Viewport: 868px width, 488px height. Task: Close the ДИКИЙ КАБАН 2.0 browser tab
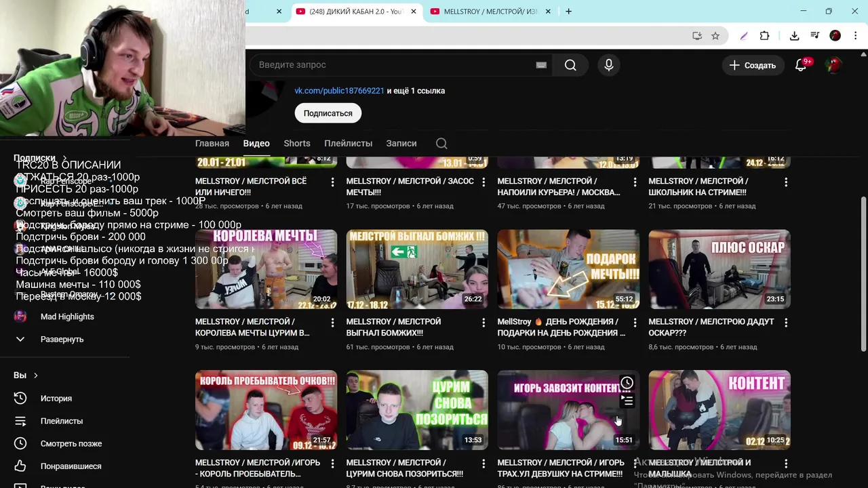coord(414,12)
